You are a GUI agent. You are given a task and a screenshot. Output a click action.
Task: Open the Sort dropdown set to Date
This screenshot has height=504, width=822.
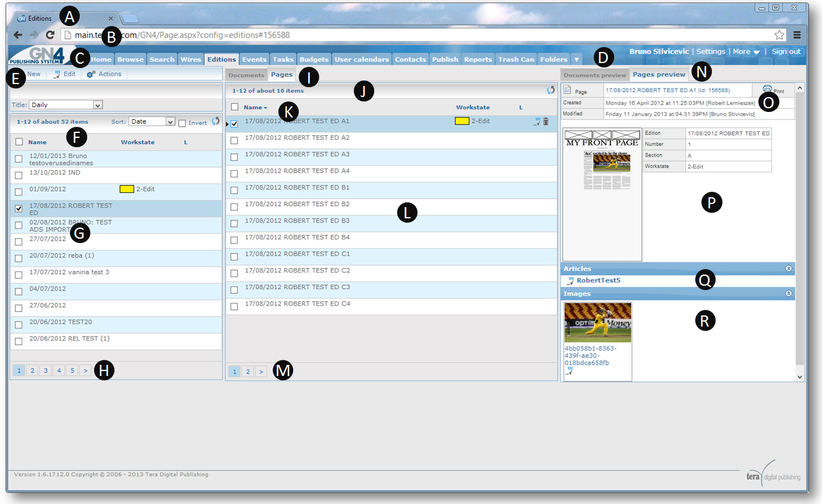pos(153,122)
